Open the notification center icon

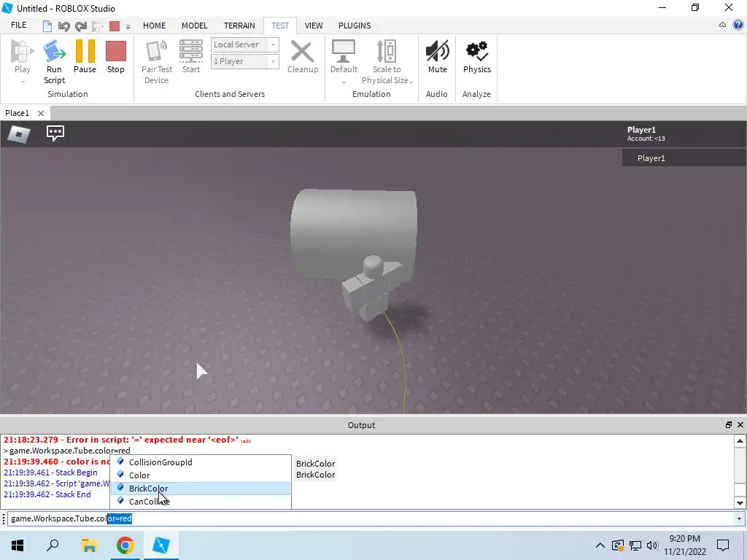tap(723, 545)
